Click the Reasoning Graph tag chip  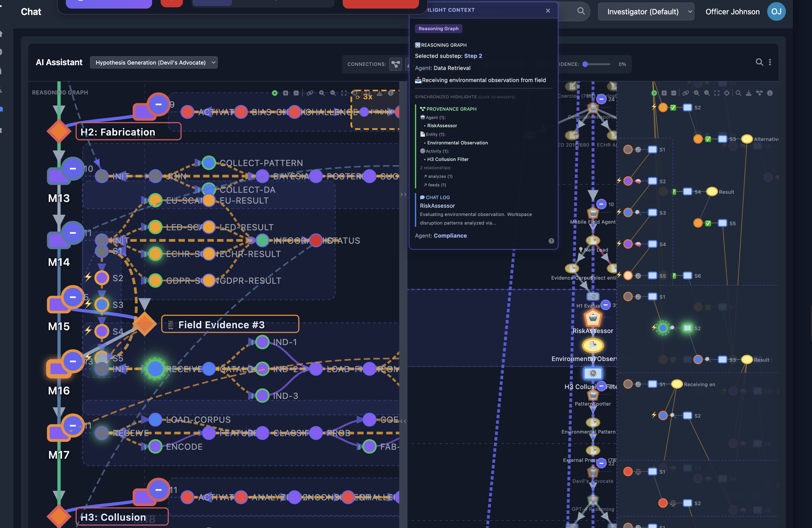click(x=438, y=29)
